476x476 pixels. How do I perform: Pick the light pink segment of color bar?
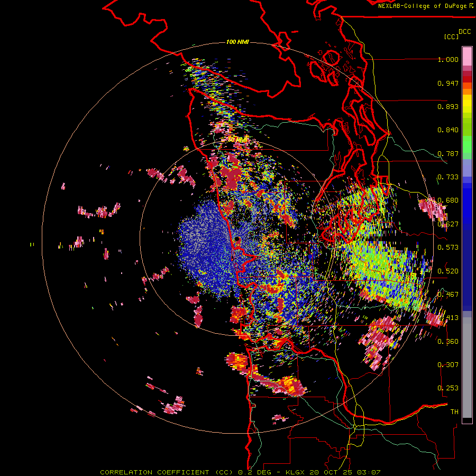pos(467,56)
